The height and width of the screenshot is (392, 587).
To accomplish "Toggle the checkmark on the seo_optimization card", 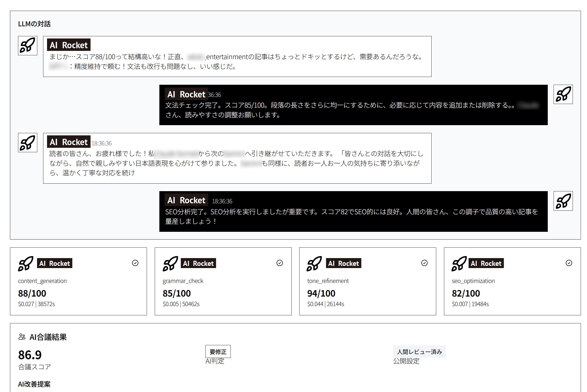I will pos(569,263).
